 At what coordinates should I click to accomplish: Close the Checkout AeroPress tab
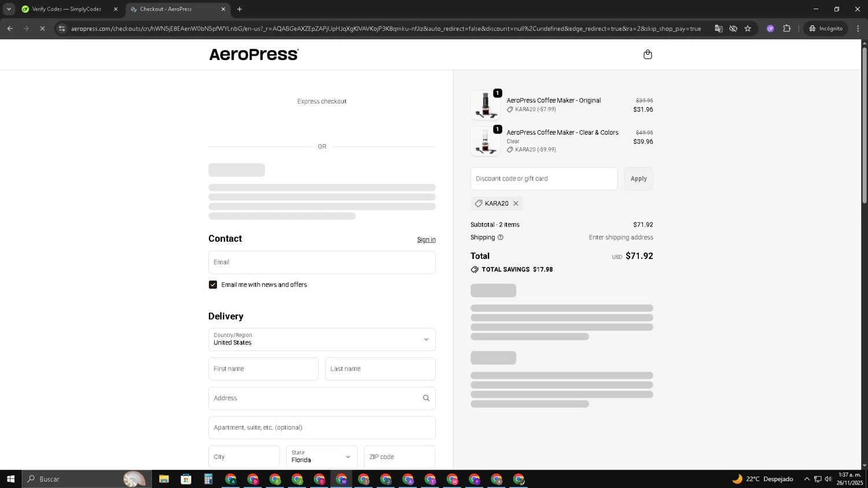pos(223,9)
